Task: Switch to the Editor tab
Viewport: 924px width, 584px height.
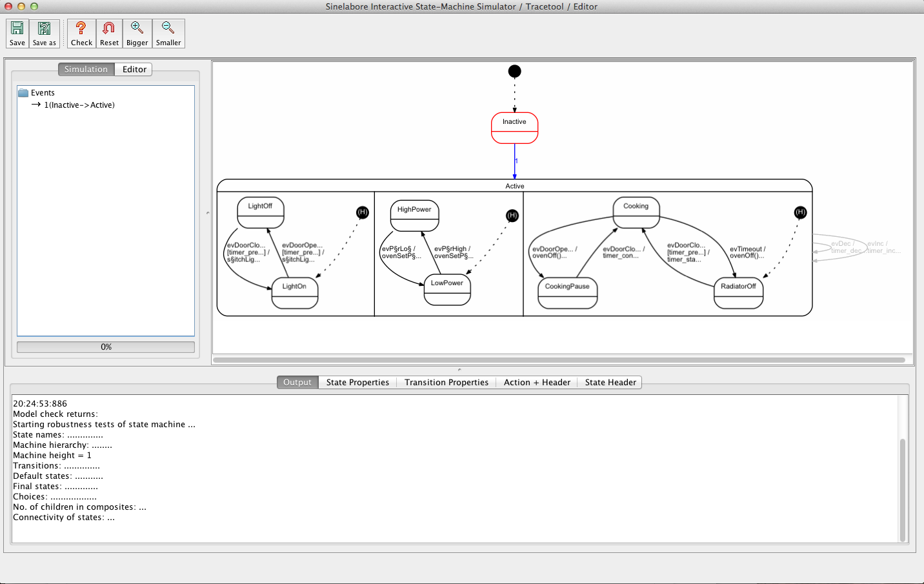Action: click(x=134, y=70)
